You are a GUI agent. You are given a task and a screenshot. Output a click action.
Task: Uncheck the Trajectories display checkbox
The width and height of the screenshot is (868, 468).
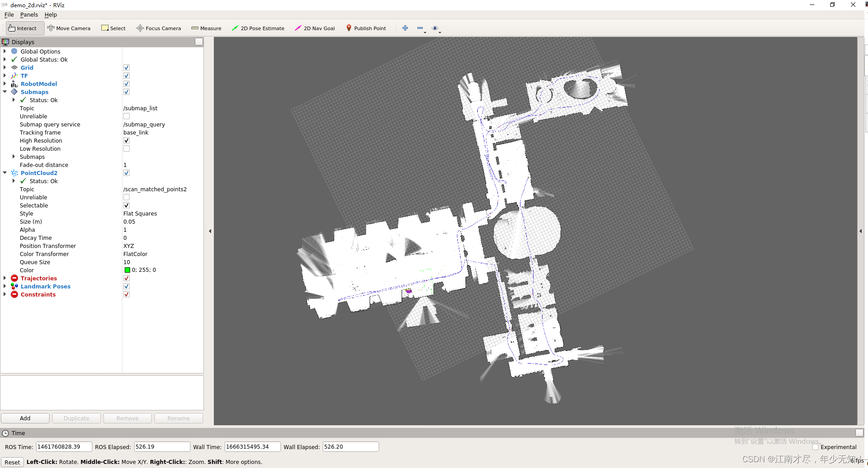click(x=127, y=279)
